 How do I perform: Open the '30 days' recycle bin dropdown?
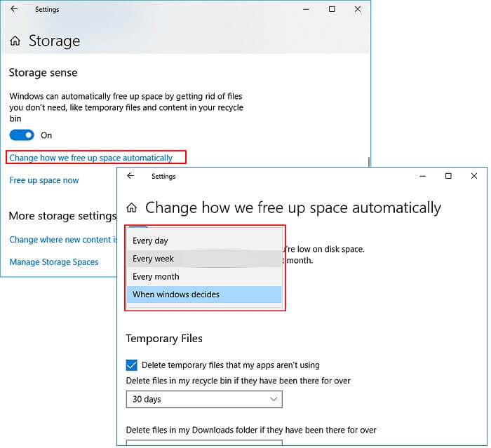tap(204, 400)
